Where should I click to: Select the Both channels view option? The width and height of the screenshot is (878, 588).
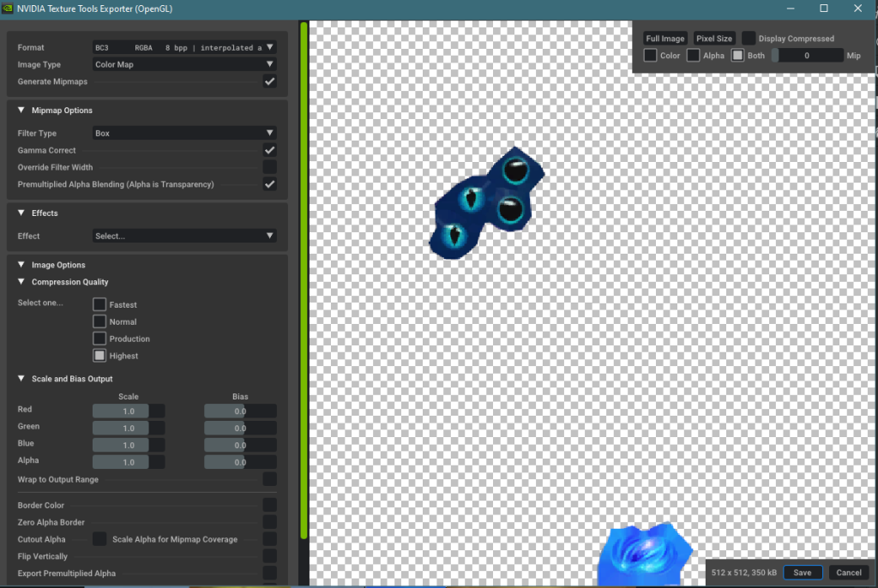click(x=737, y=55)
